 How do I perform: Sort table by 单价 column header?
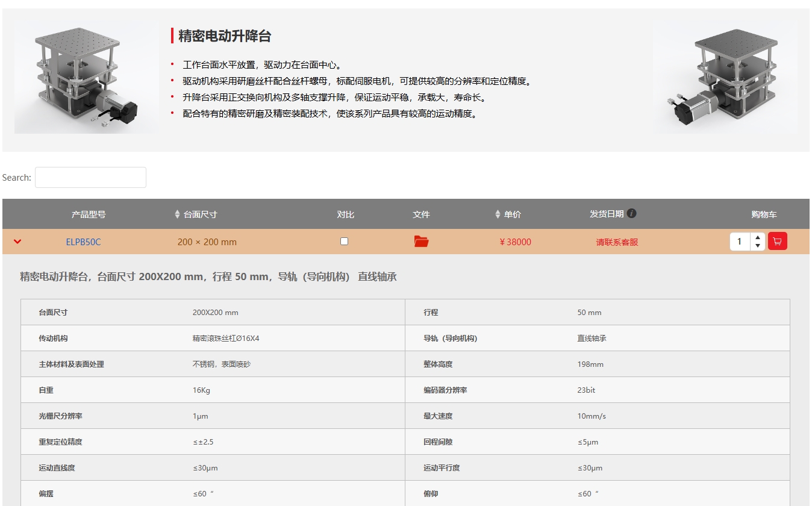pos(513,214)
